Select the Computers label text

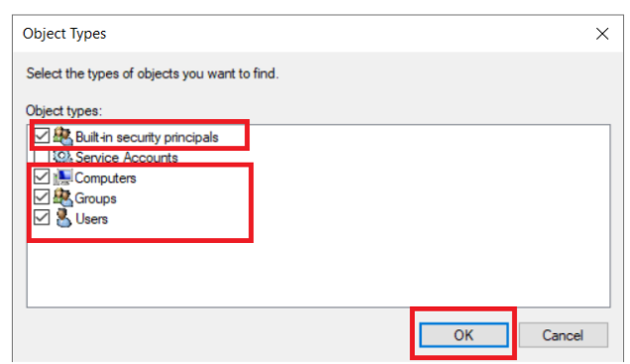[x=106, y=178]
